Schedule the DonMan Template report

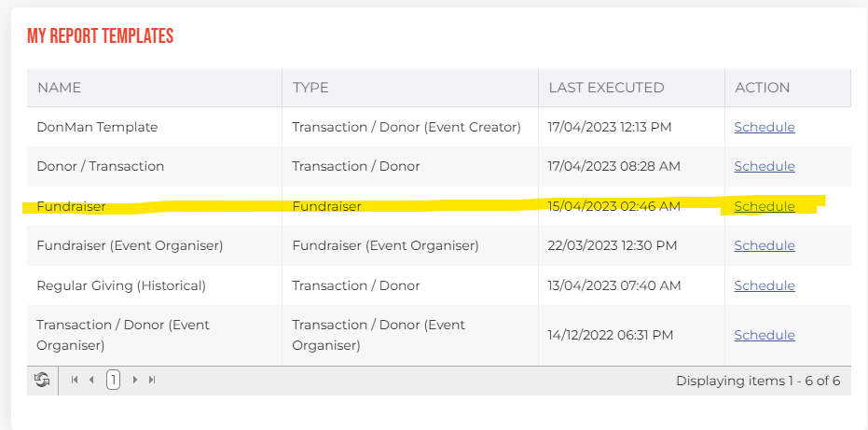(x=765, y=127)
